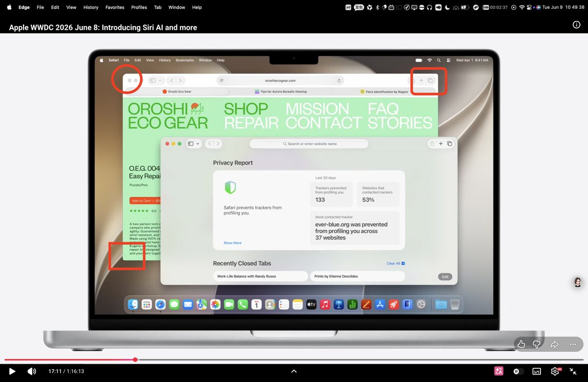Click the Safari compass icon in the Dock
This screenshot has height=382, width=588.
160,304
